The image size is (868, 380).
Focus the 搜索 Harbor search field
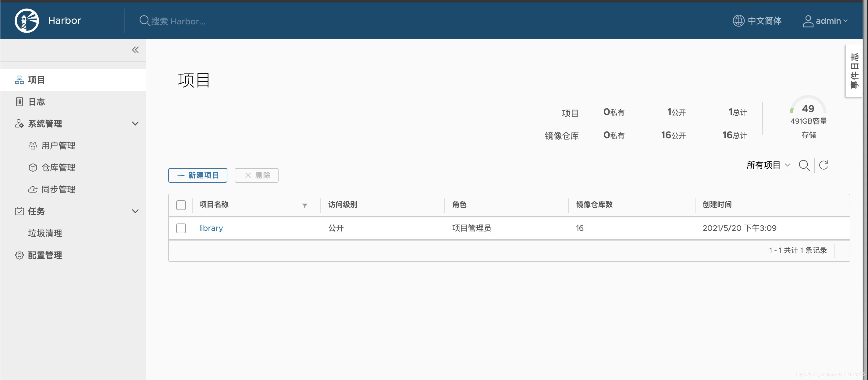coord(178,21)
